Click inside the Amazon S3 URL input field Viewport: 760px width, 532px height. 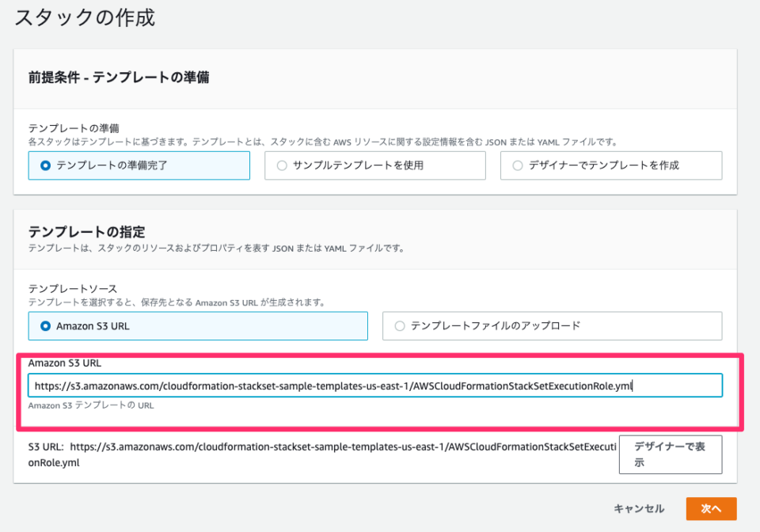click(380, 385)
